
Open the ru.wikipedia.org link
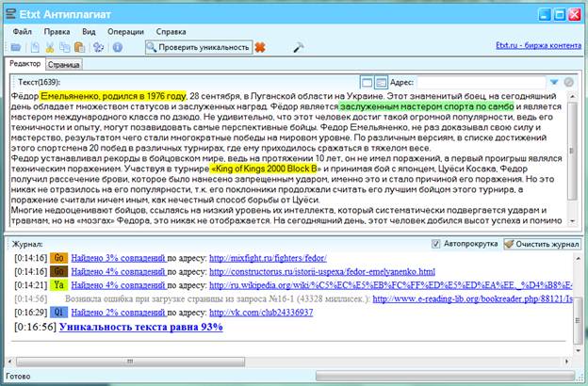click(x=391, y=285)
